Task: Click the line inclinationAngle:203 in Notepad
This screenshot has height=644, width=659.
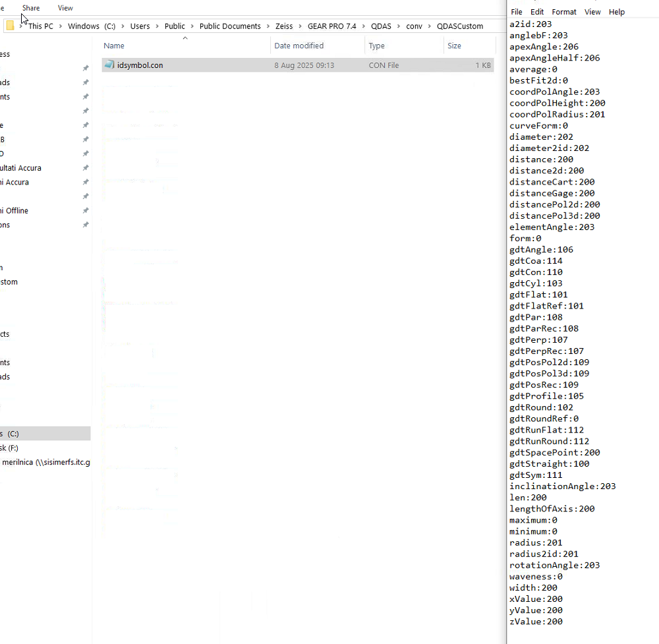Action: (562, 486)
